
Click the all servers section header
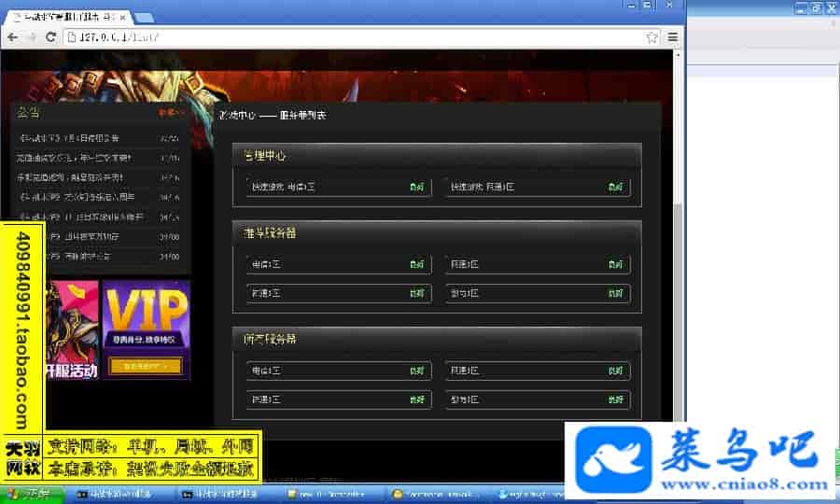point(437,339)
